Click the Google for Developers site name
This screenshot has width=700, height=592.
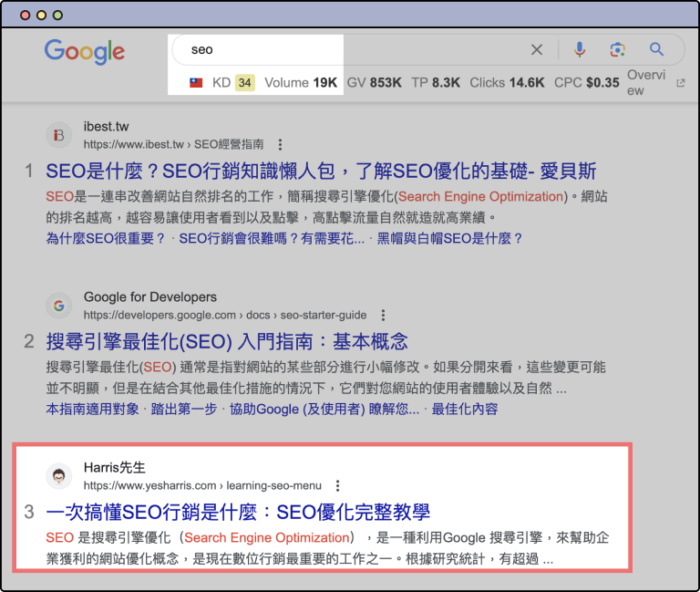click(x=150, y=297)
